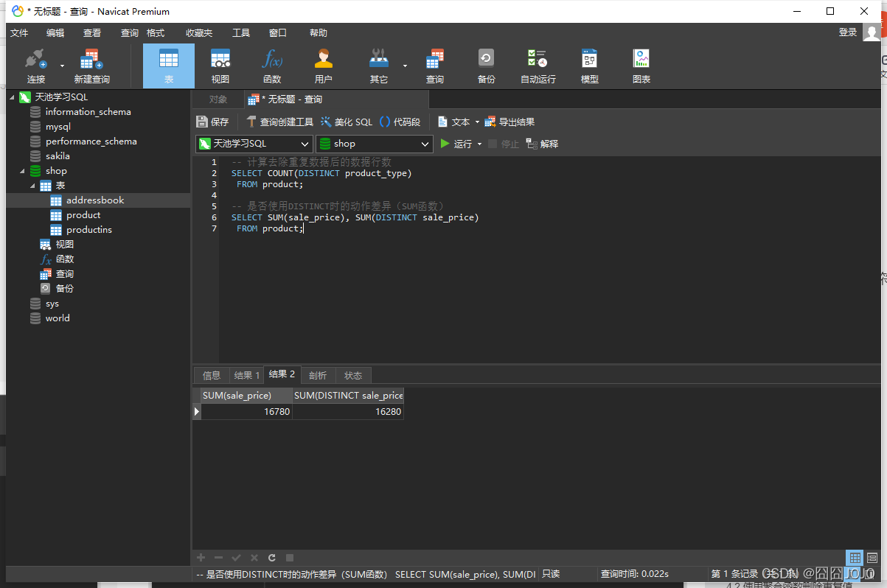Click the refresh icon below results
This screenshot has height=588, width=887.
point(272,558)
